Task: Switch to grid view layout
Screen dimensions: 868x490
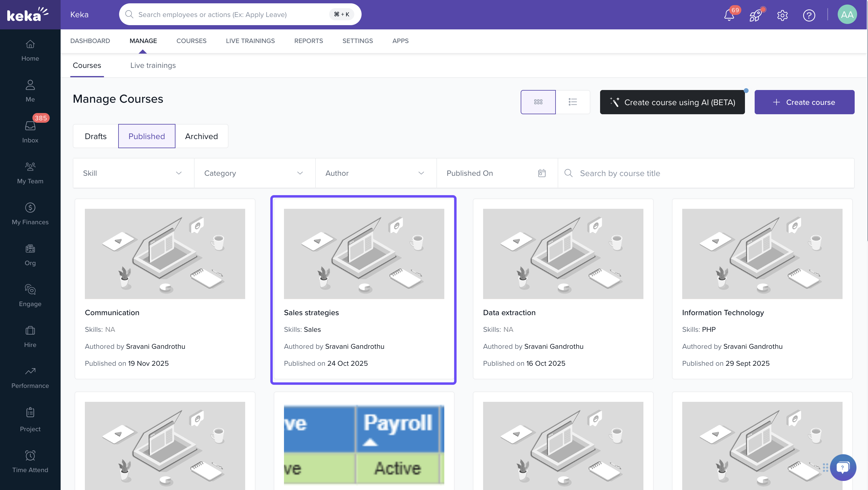Action: [x=538, y=102]
